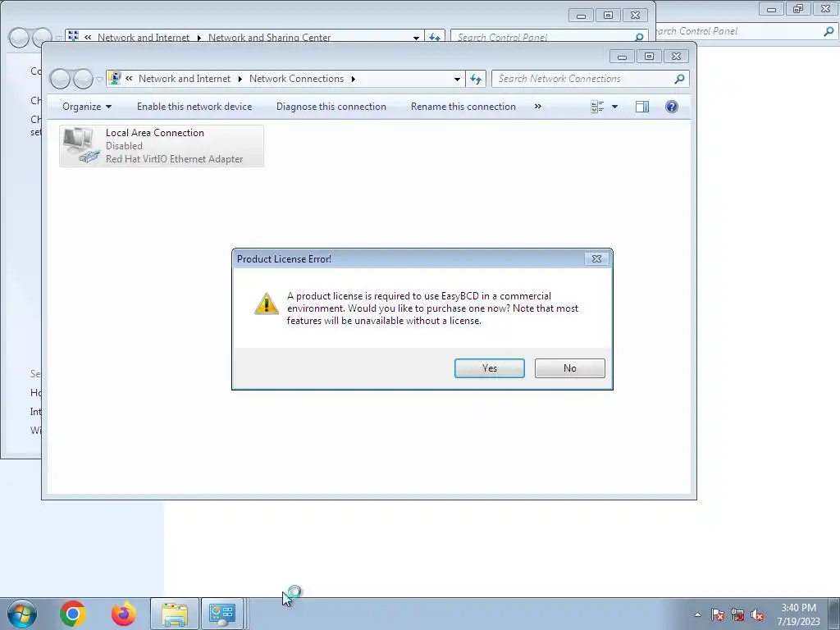Expand arrow after Network and Internet breadcrumb
The width and height of the screenshot is (840, 630).
[240, 80]
